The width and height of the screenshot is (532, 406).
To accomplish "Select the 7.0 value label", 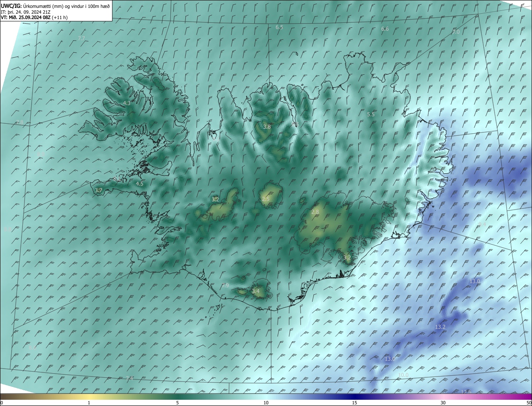I will 456,32.
